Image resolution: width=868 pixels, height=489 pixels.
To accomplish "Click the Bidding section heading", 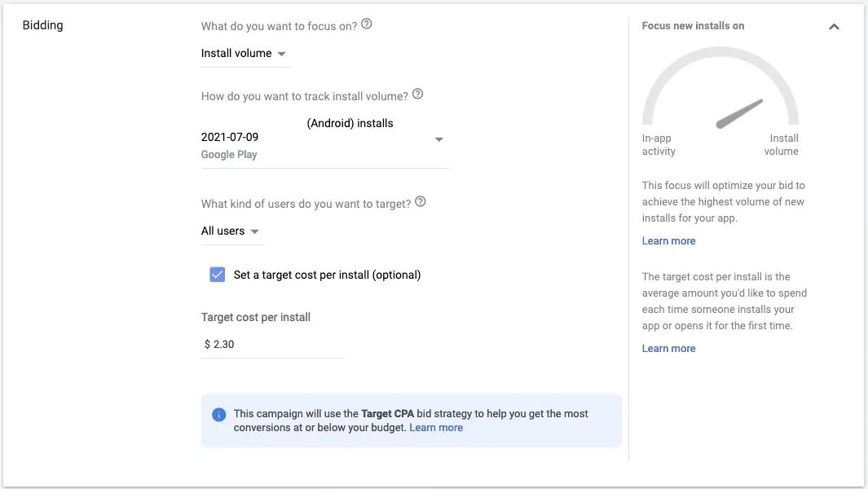I will tap(42, 25).
